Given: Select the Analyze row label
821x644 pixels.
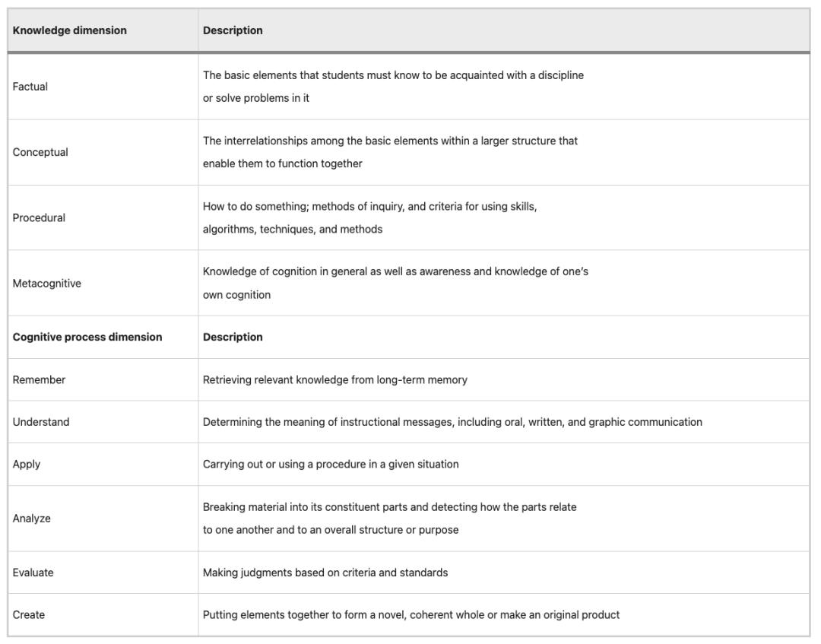Looking at the screenshot, I should point(32,519).
